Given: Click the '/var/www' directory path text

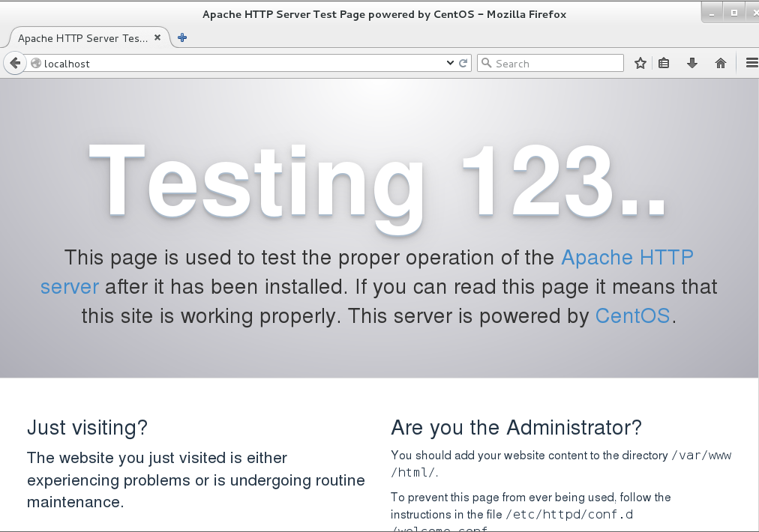Looking at the screenshot, I should click(701, 456).
